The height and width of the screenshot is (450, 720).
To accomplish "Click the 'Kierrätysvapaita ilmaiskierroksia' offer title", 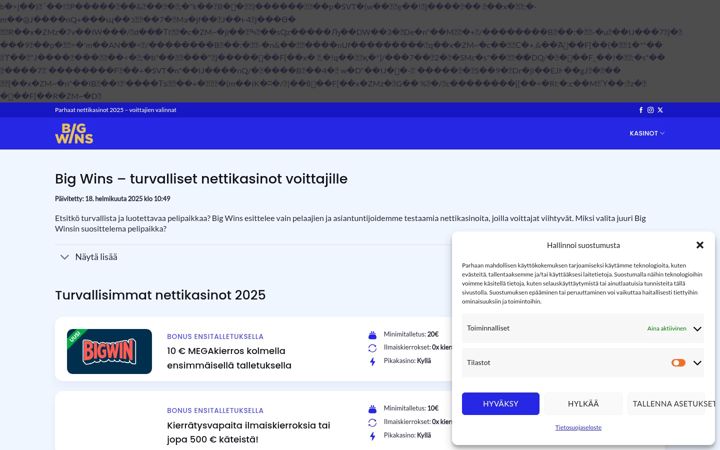I will (x=248, y=432).
